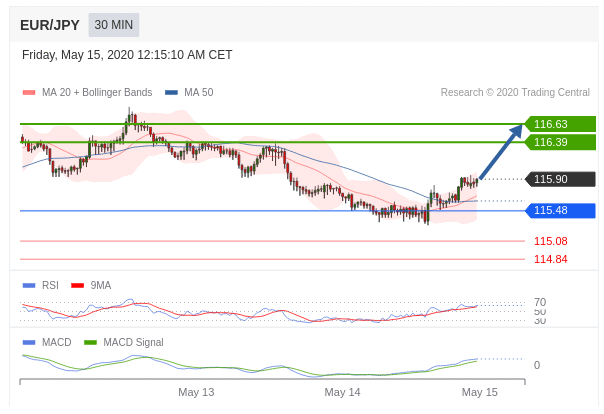Click the MACD Signal green legend swatch

[90, 343]
